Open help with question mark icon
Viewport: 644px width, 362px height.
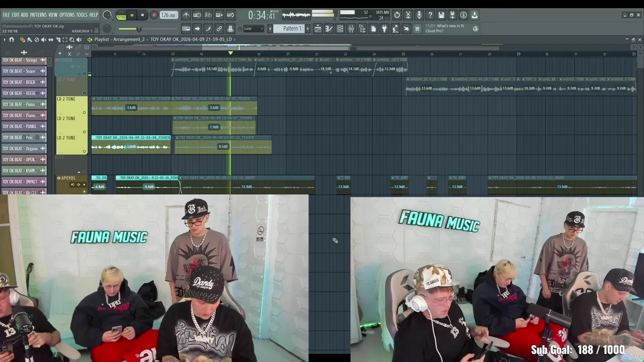pyautogui.click(x=430, y=15)
